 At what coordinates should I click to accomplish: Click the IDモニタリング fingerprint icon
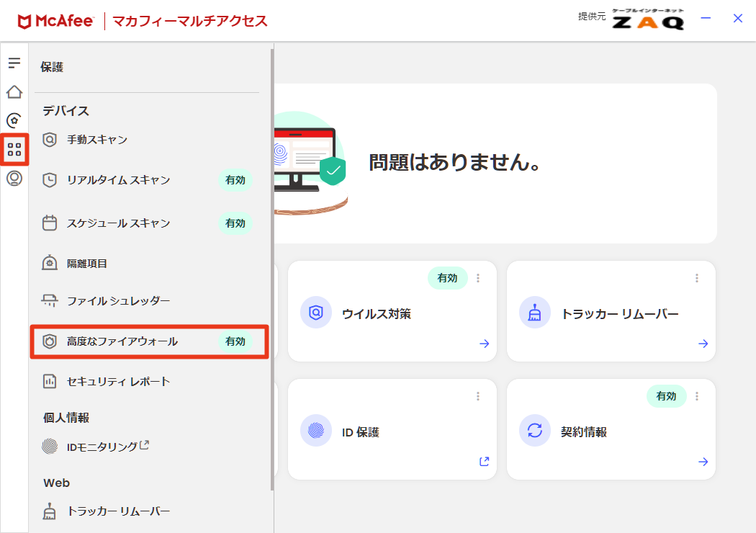(x=50, y=446)
